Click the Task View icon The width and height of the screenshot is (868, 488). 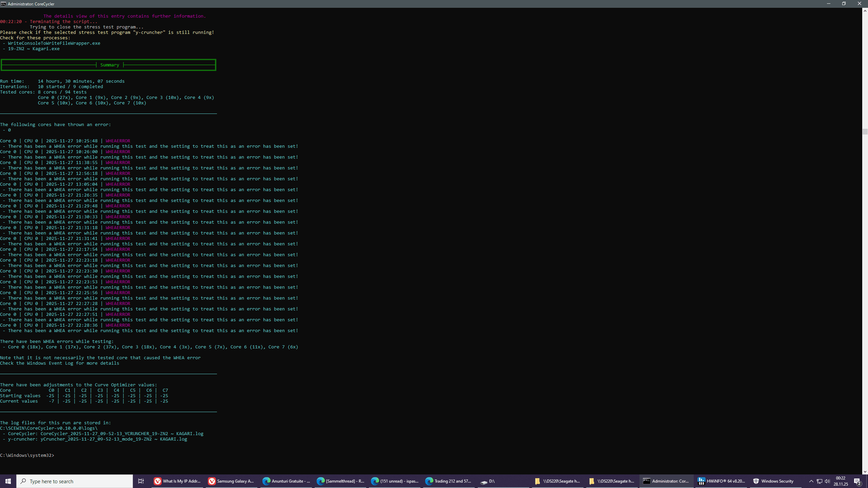141,481
